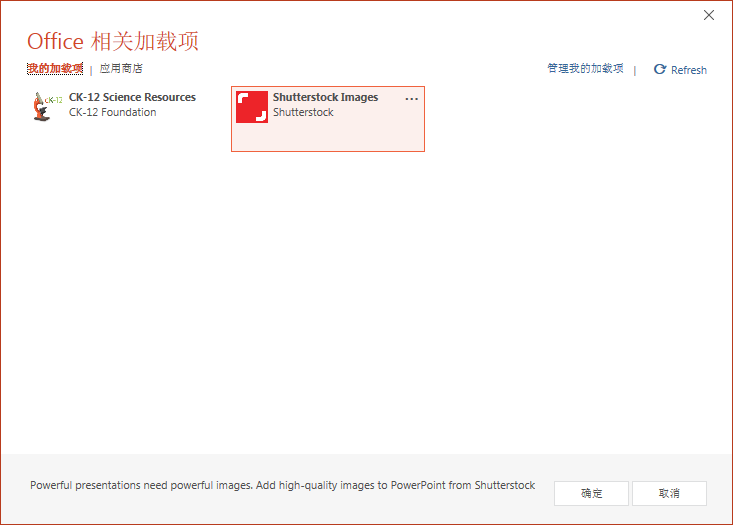Click the Shutterstock description text at bottom

[282, 485]
